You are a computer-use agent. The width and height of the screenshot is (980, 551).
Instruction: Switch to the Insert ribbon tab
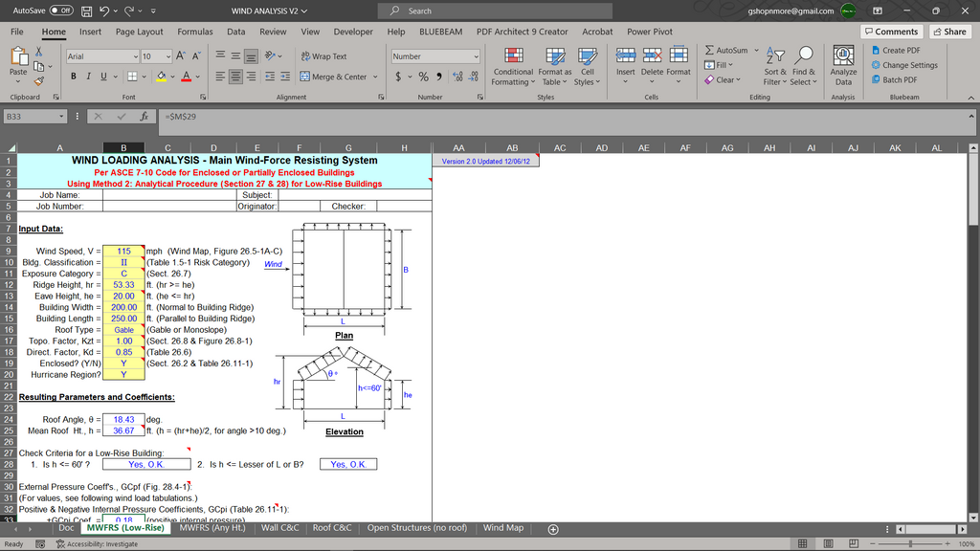click(x=90, y=32)
